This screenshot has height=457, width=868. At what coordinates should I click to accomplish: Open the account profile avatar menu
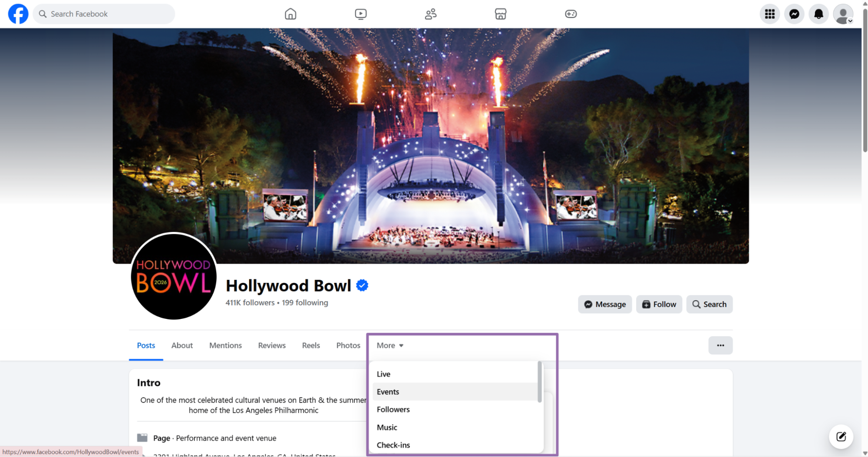843,14
